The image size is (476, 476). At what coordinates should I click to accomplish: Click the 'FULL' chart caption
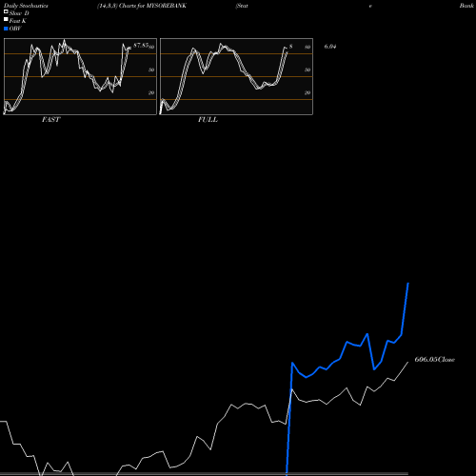pos(208,120)
